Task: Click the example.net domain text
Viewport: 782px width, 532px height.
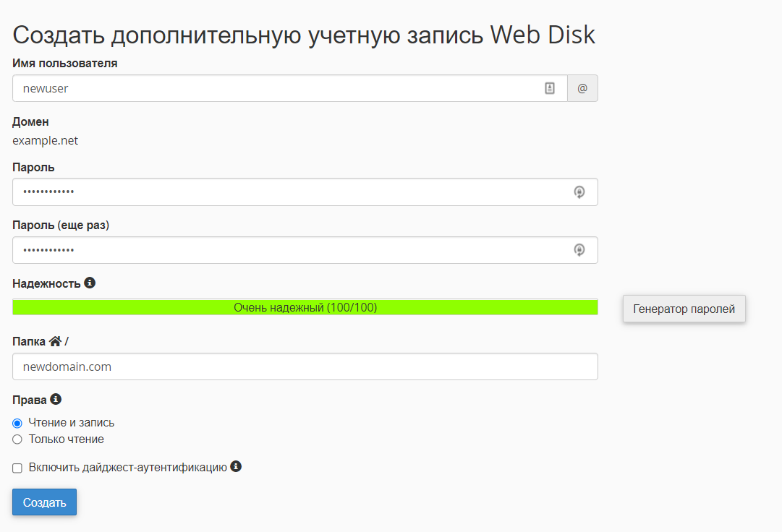Action: pos(45,140)
